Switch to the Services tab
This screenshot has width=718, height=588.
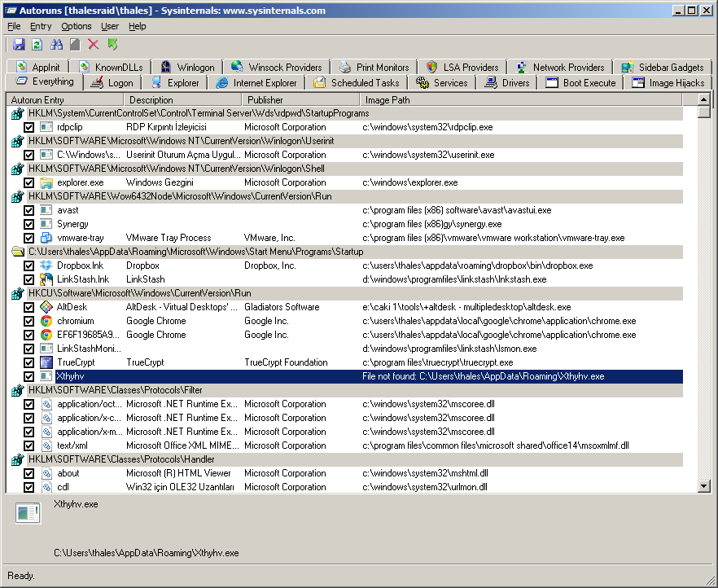441,83
